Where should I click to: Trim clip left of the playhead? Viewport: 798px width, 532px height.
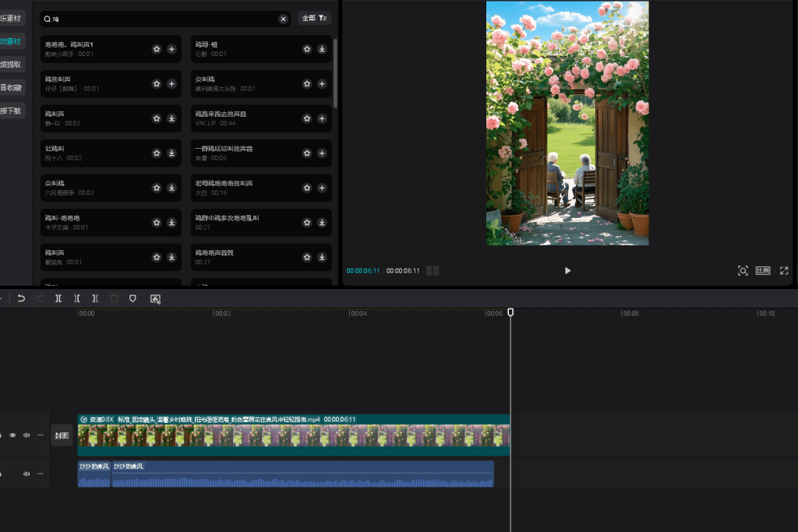(x=77, y=298)
